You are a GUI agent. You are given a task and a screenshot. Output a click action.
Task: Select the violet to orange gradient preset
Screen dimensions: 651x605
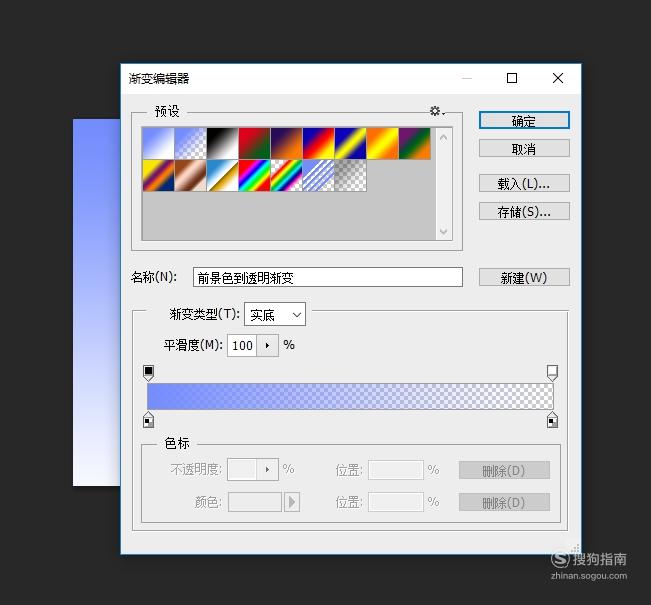pos(286,143)
